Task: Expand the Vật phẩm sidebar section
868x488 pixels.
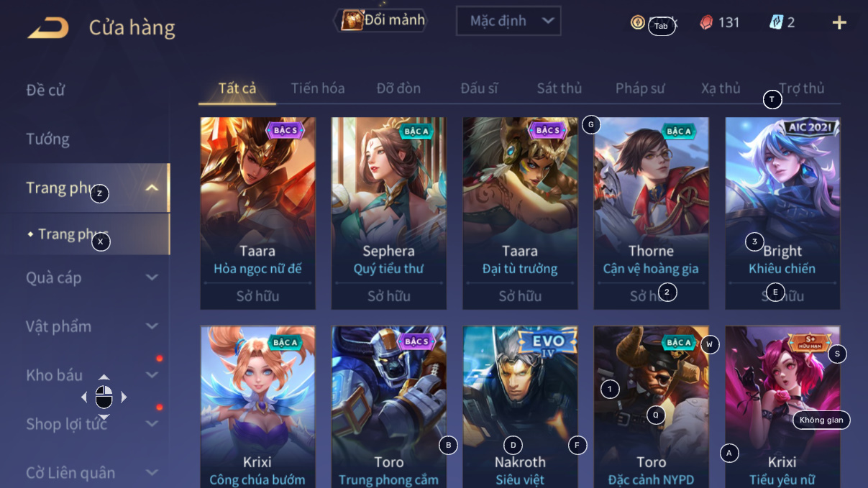Action: tap(152, 326)
